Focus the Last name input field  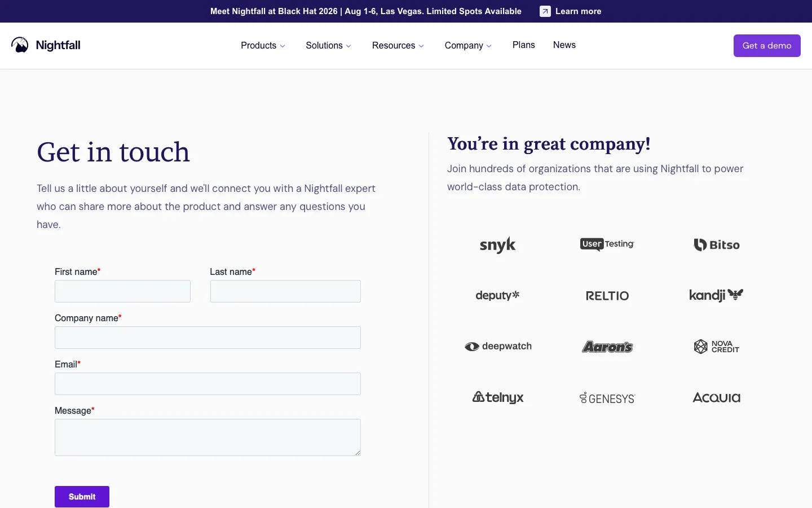285,291
